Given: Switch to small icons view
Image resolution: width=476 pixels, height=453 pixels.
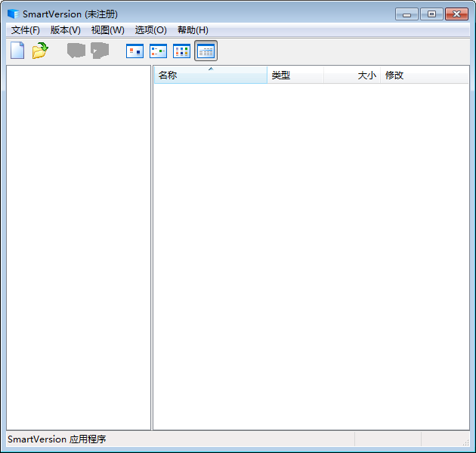Looking at the screenshot, I should (158, 51).
